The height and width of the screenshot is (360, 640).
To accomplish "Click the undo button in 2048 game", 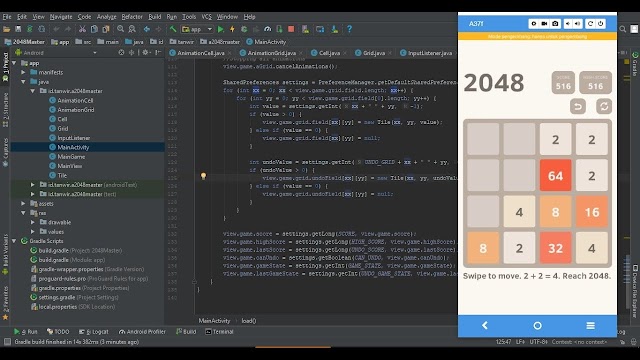I will tap(578, 107).
